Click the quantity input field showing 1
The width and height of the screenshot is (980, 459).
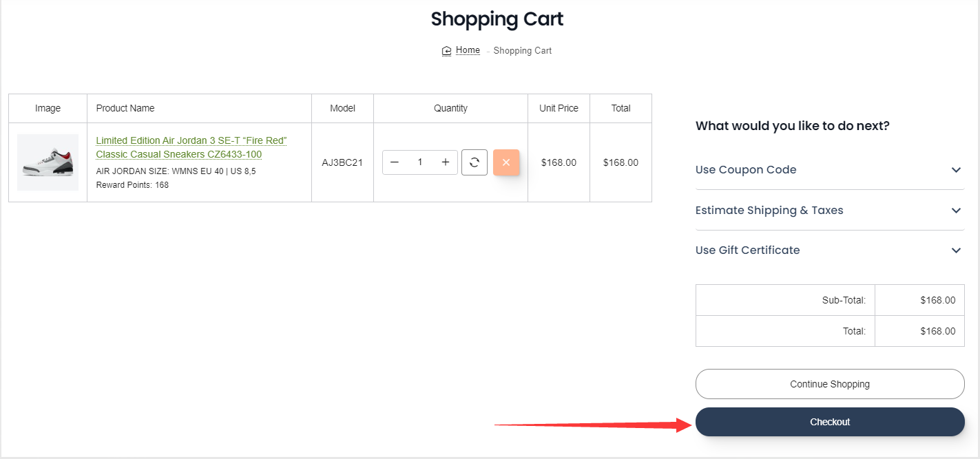420,162
